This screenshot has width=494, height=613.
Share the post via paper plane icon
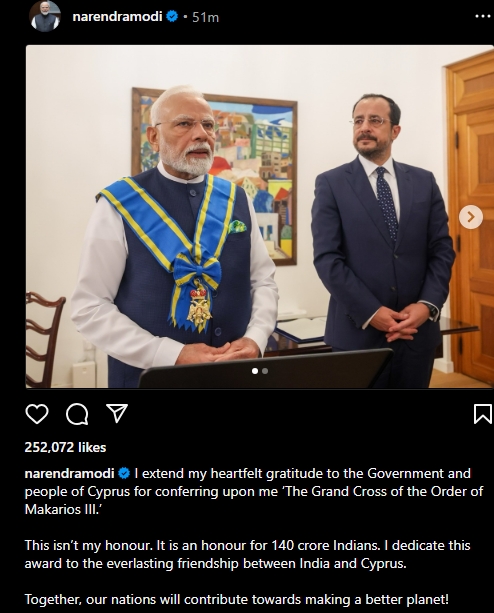tap(117, 413)
